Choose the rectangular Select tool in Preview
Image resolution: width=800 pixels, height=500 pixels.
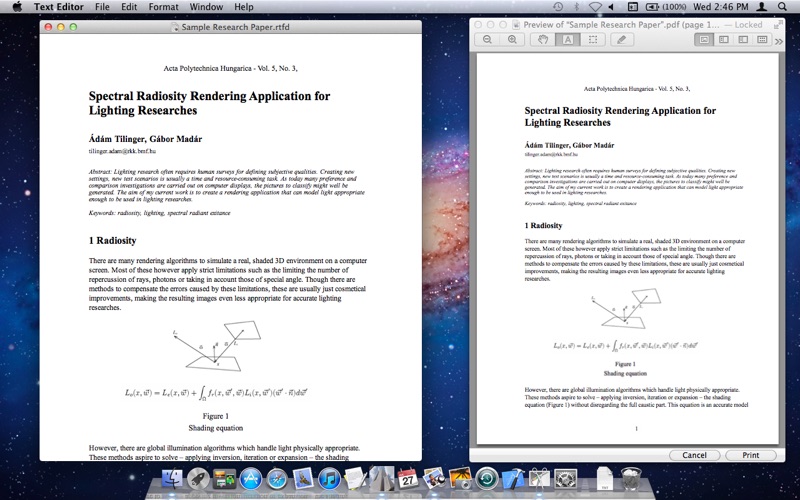point(593,40)
